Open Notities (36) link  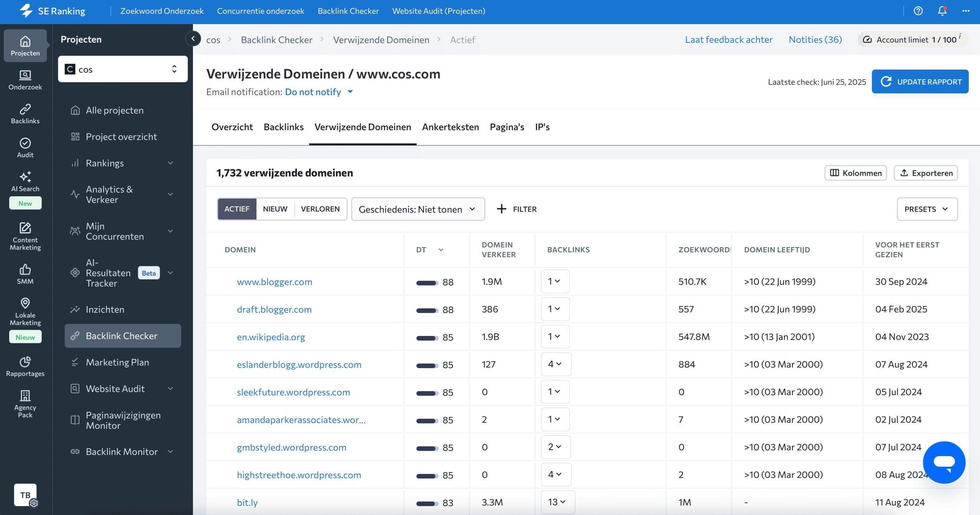815,39
